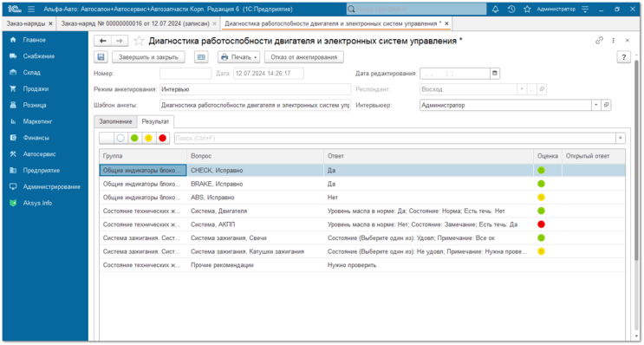
Task: Expand Печать dropdown menu
Action: pos(239,57)
